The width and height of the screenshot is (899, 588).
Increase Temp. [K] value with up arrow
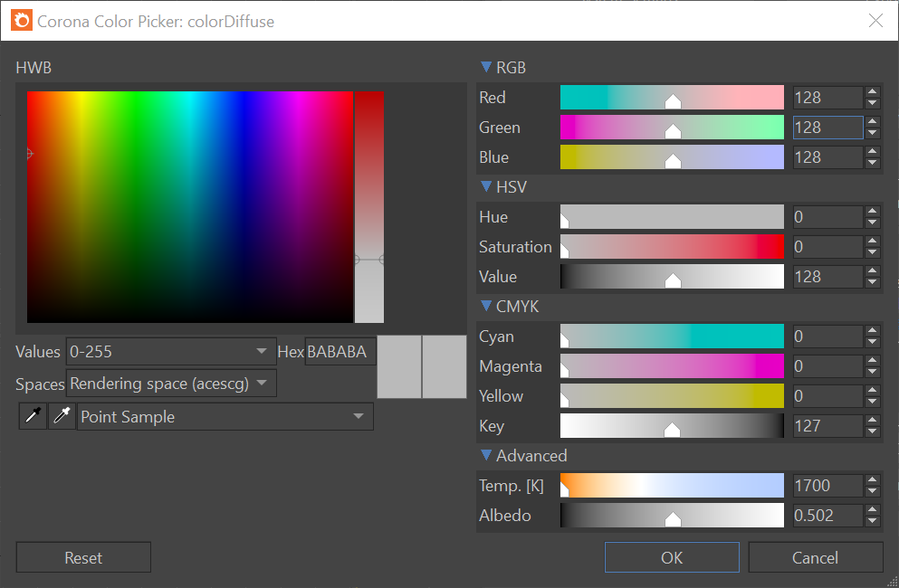(x=872, y=479)
